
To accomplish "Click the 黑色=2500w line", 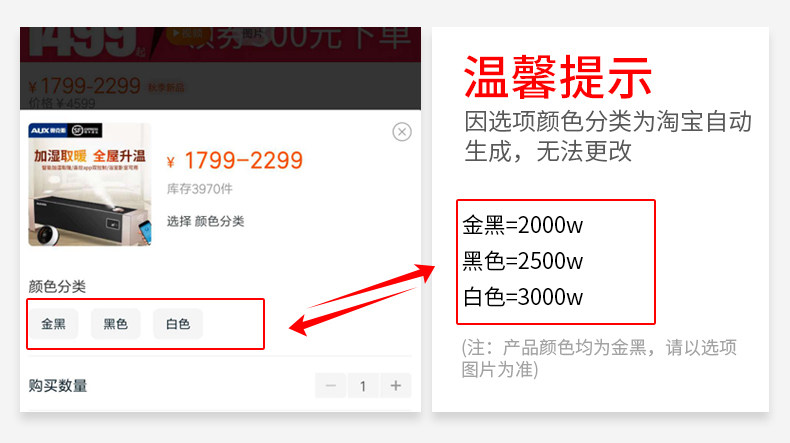I will click(x=523, y=261).
